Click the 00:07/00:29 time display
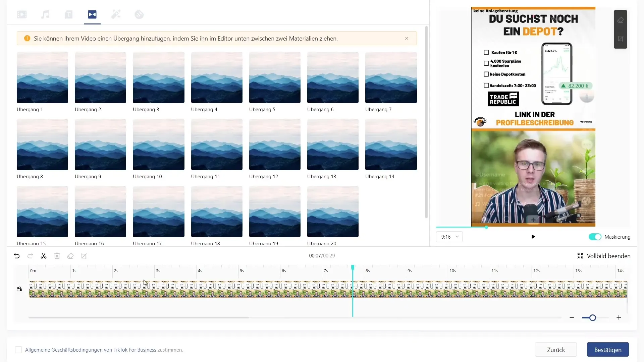 click(322, 256)
